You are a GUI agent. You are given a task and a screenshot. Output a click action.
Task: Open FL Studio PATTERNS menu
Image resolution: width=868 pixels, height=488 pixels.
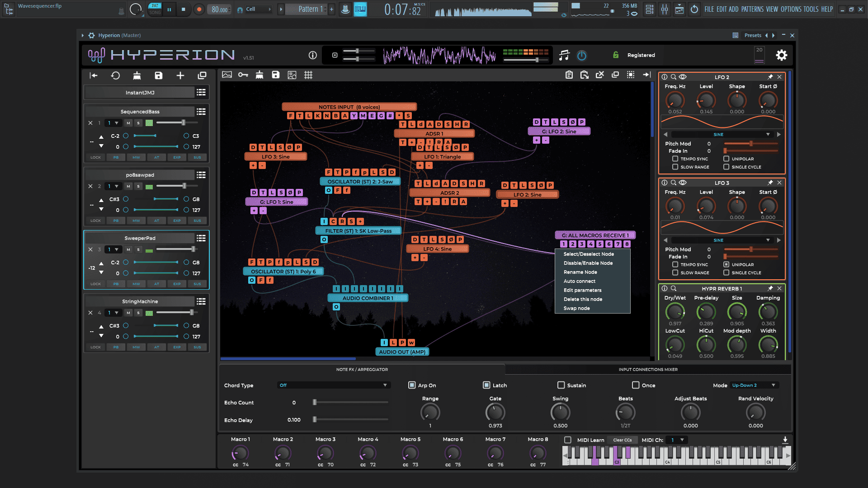pos(752,9)
